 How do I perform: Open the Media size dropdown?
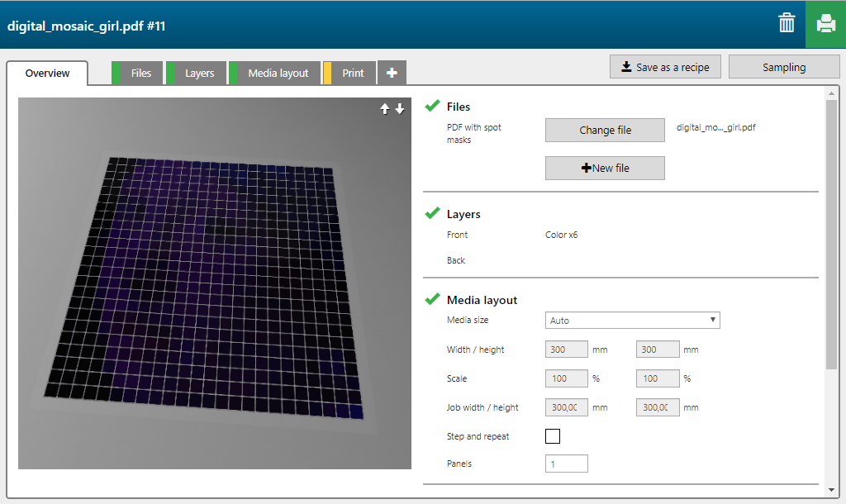tap(632, 320)
